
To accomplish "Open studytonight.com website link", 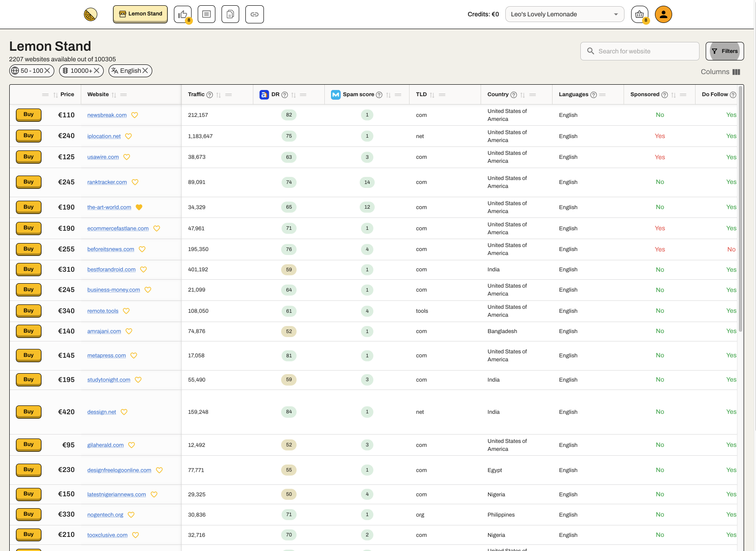I will coord(109,380).
